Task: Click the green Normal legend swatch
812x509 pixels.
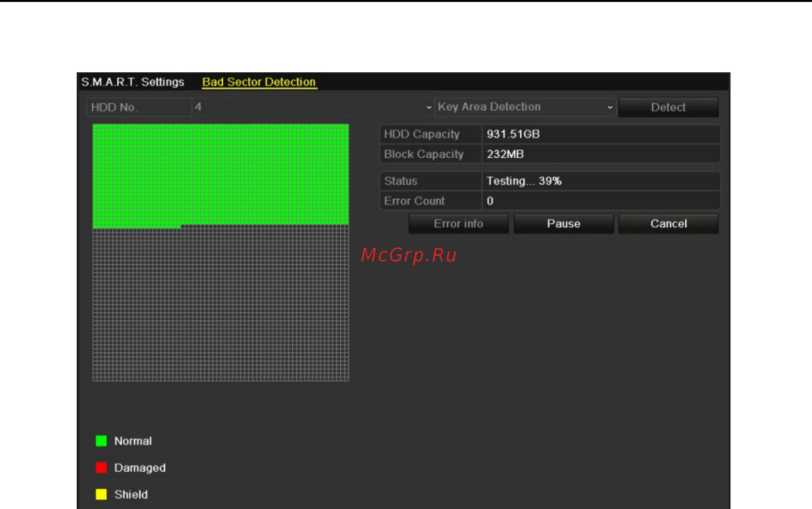Action: pyautogui.click(x=101, y=441)
